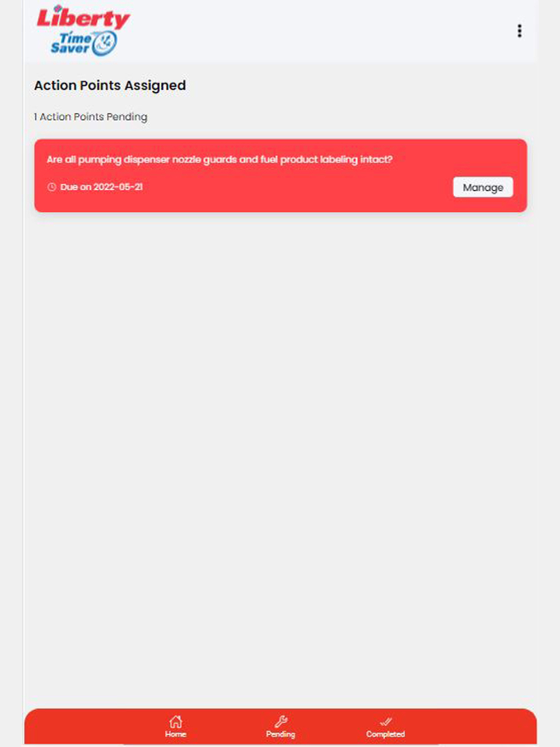This screenshot has width=560, height=747.
Task: Click the blue Time Saver text logo
Action: (71, 43)
